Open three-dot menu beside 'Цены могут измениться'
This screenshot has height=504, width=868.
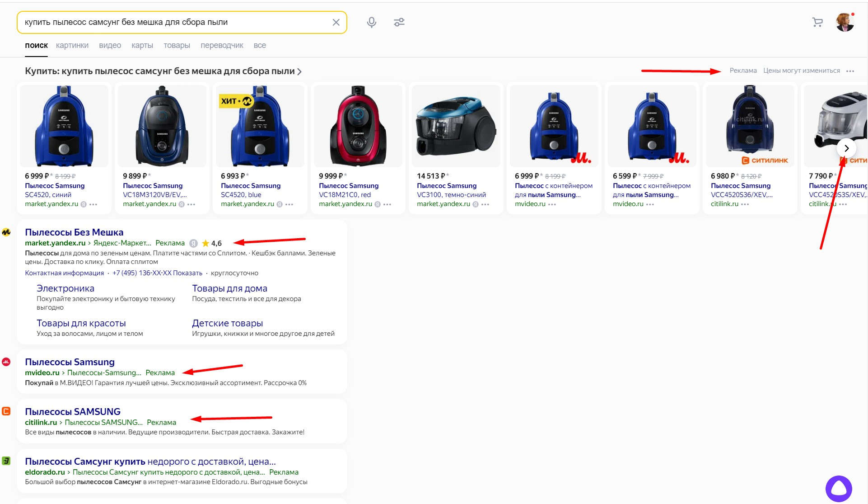850,71
